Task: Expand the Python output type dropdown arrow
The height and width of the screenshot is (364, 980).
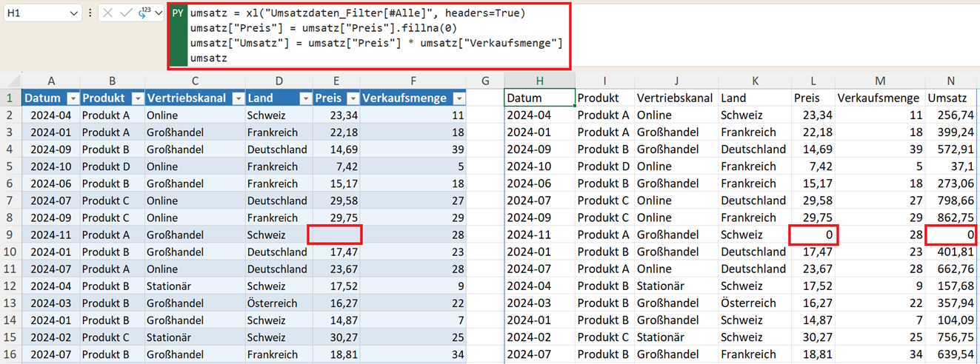Action: [x=159, y=13]
